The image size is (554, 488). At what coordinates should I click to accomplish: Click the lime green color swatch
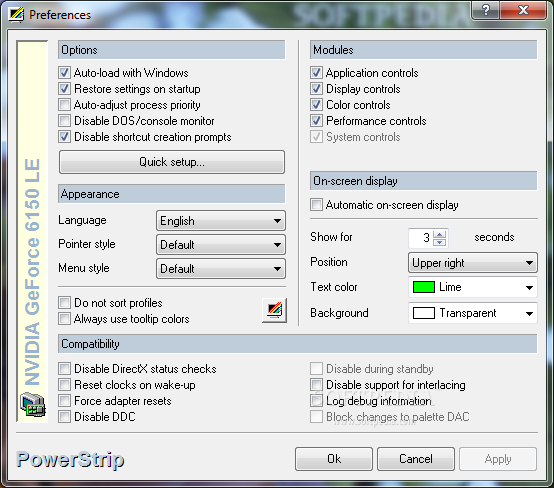click(x=424, y=287)
